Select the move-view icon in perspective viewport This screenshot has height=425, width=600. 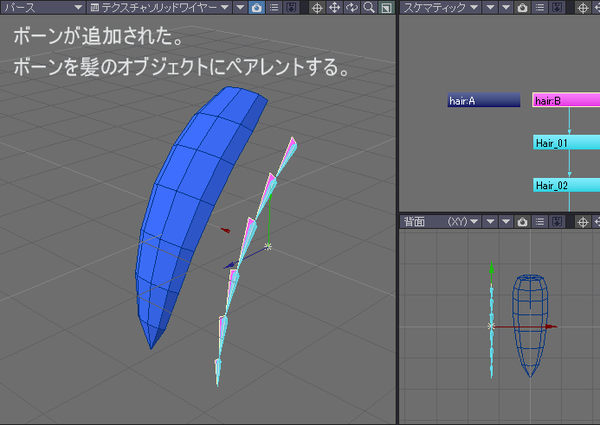(334, 7)
